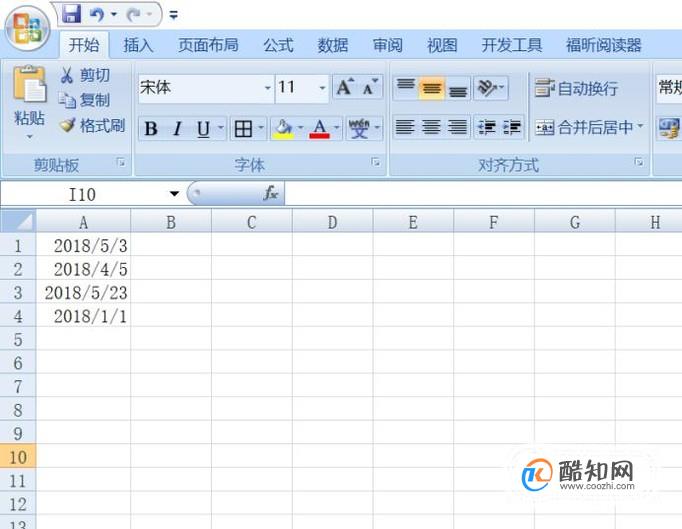Switch to the 开始 tab
The image size is (682, 529).
pyautogui.click(x=84, y=44)
